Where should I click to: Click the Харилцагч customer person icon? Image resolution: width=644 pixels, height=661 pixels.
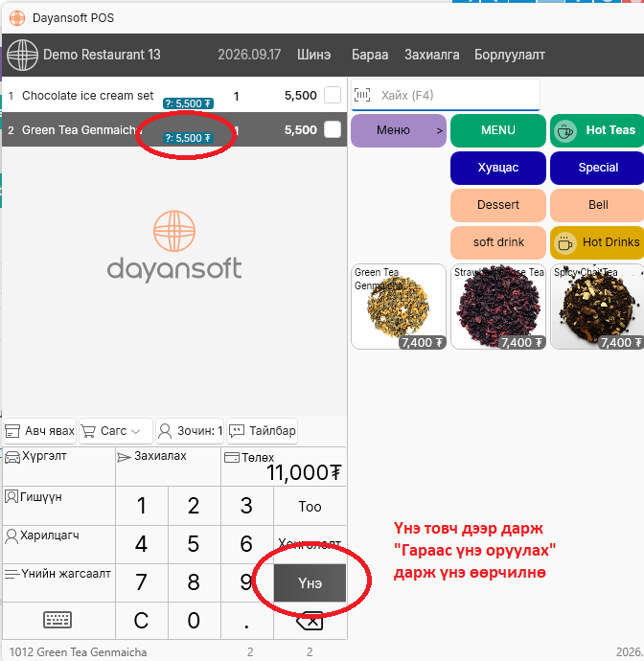pos(11,536)
